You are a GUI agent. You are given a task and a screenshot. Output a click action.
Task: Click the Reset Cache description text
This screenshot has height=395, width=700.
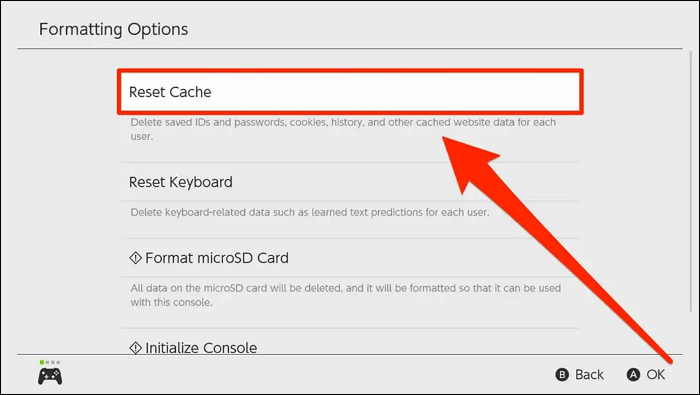point(343,129)
